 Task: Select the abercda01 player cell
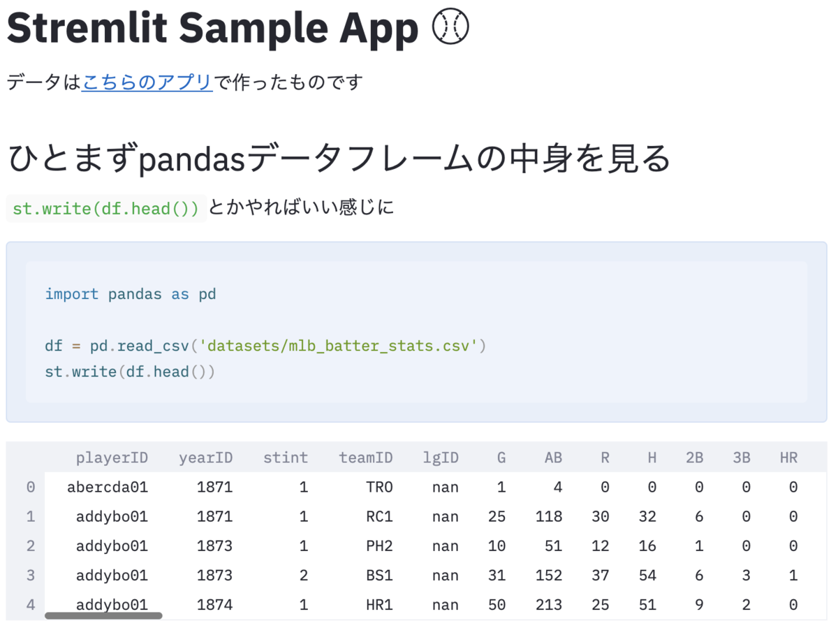point(108,488)
